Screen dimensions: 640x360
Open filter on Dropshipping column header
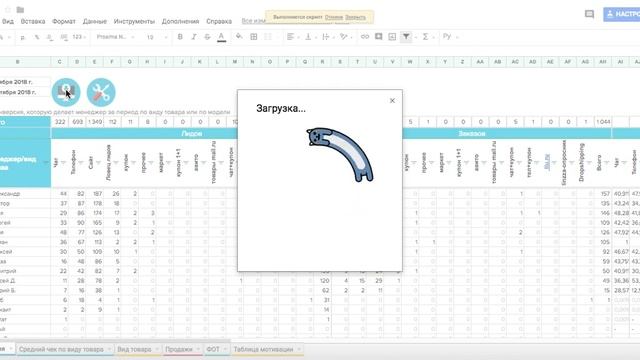pos(590,163)
